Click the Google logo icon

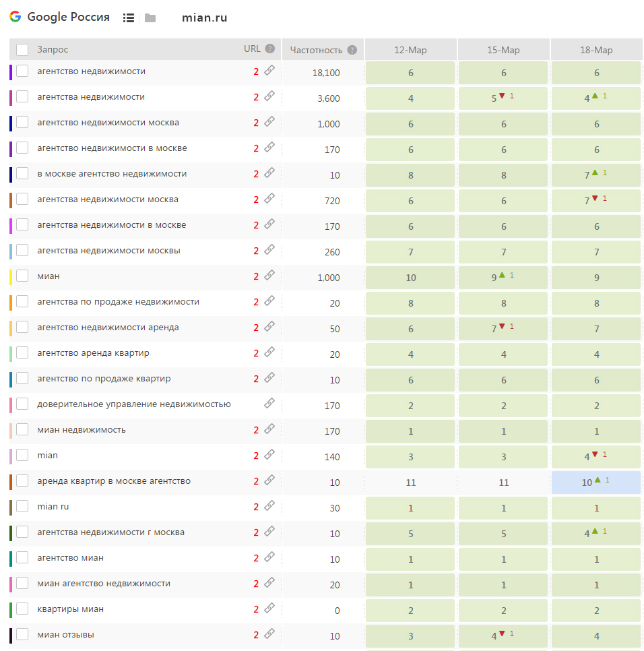[x=15, y=17]
